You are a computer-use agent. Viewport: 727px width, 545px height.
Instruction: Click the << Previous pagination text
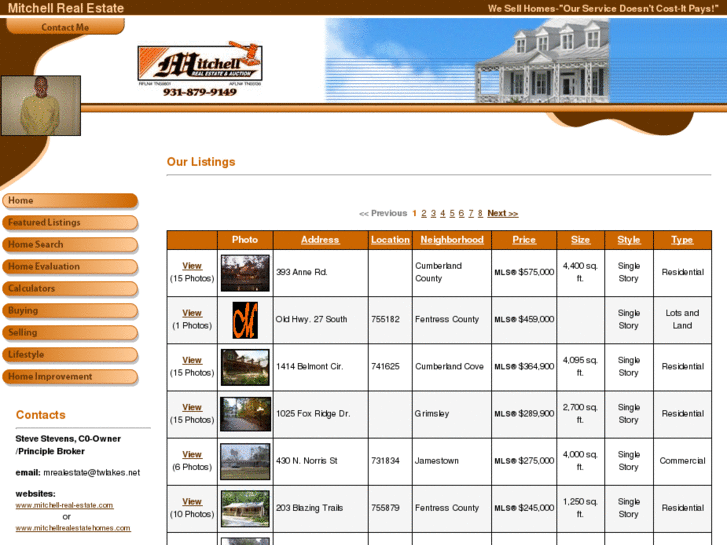383,213
